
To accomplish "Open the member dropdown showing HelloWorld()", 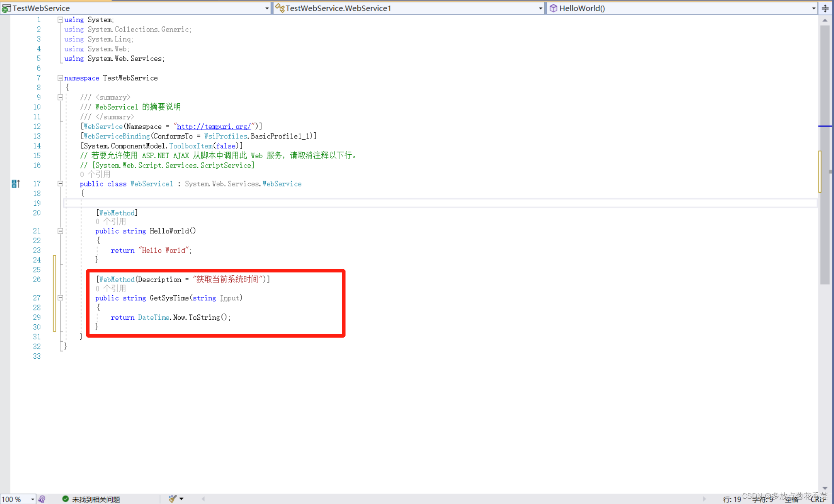I will [813, 8].
